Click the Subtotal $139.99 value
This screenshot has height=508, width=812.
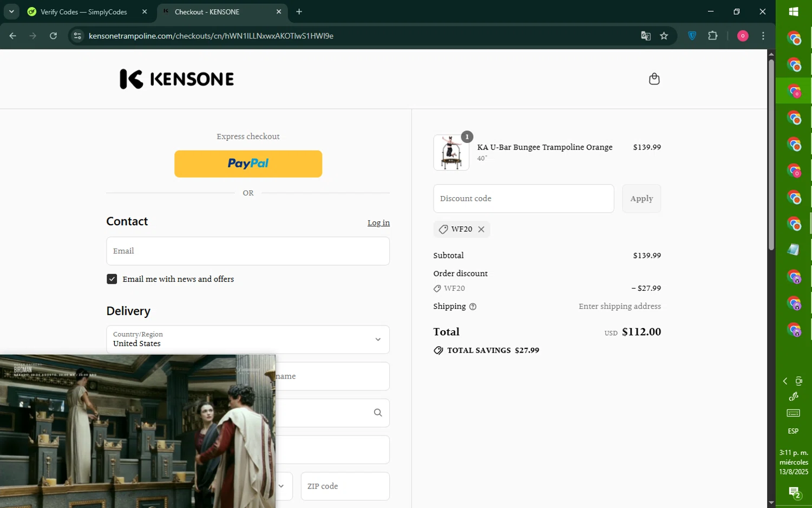(x=647, y=255)
